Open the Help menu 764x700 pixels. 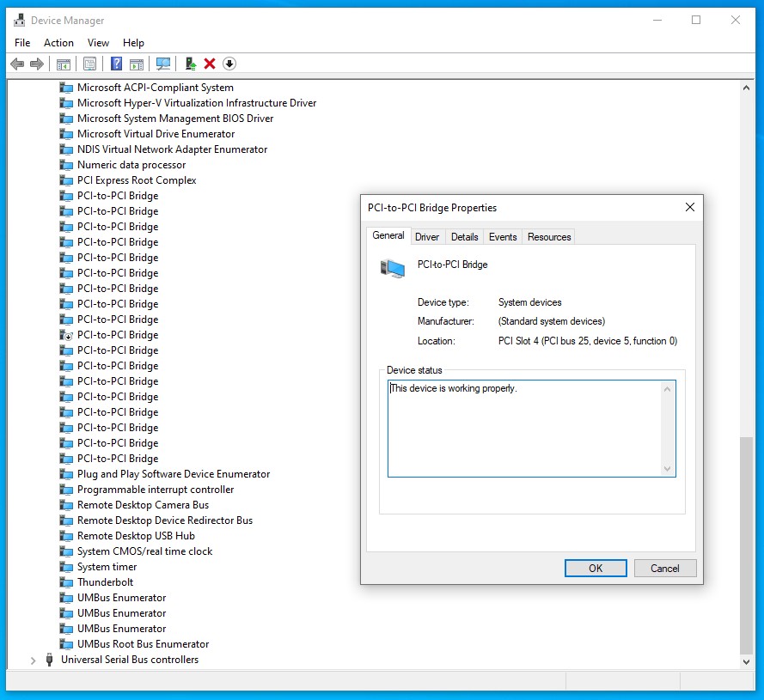133,43
